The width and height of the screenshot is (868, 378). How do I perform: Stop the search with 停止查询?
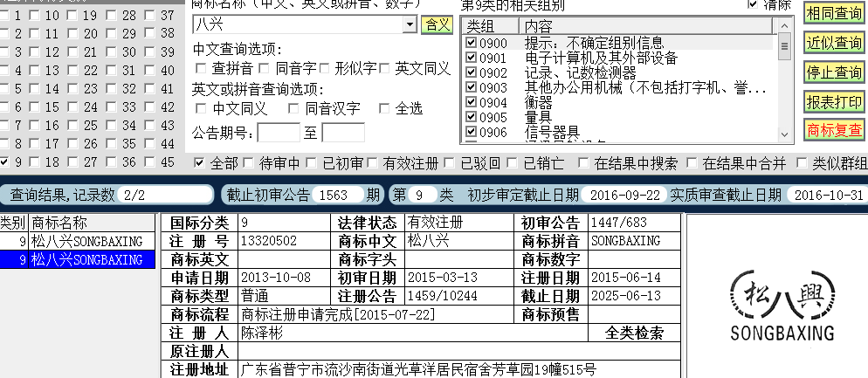834,72
